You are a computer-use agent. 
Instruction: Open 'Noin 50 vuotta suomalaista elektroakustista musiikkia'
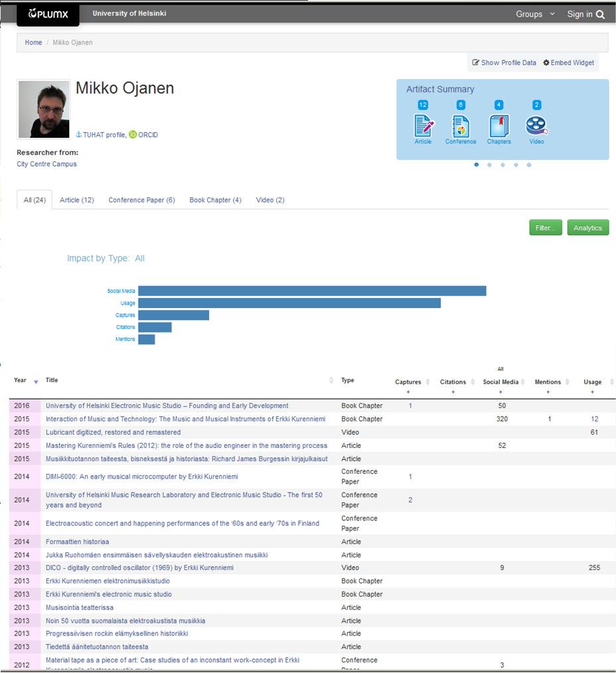[125, 621]
